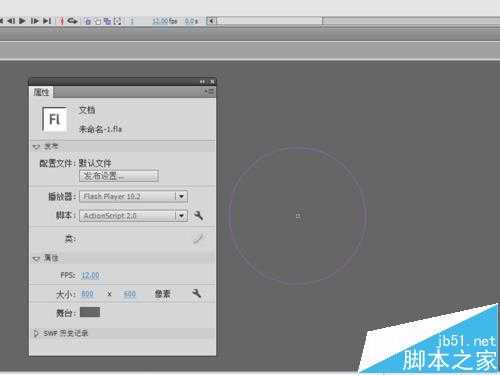
Task: Open the 脚本 ActionScript 2.0 dropdown
Action: pyautogui.click(x=133, y=216)
